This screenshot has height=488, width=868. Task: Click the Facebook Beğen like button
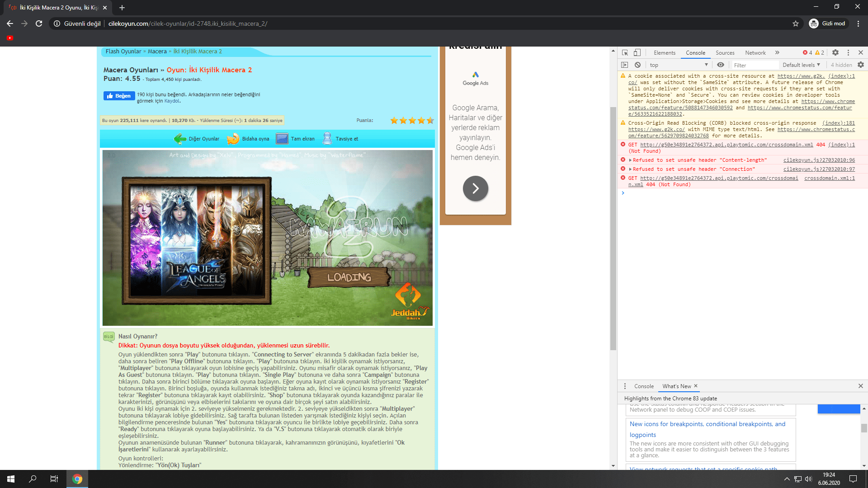coord(119,96)
